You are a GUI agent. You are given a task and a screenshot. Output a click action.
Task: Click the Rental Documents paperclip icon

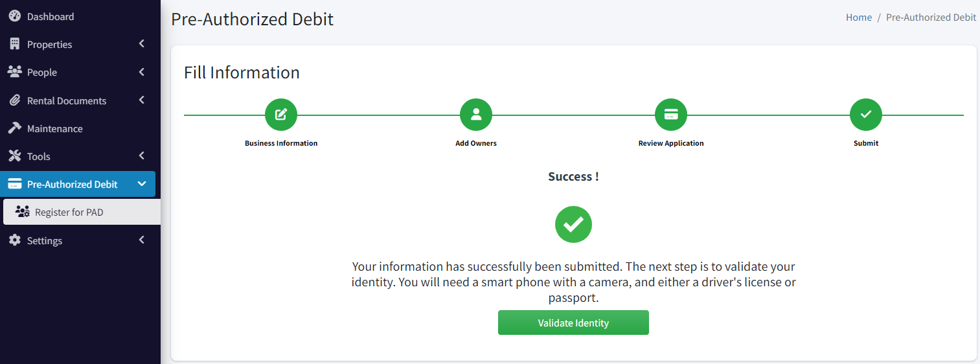[14, 100]
